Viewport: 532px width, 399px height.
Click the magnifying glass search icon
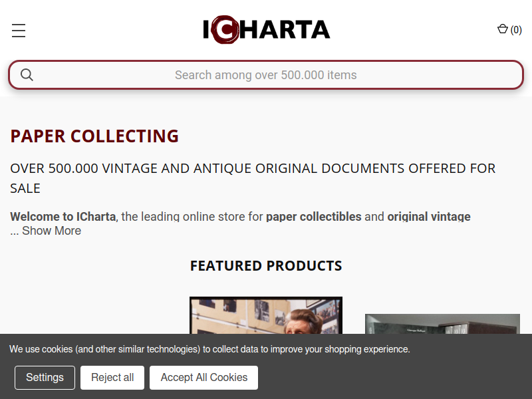point(27,75)
